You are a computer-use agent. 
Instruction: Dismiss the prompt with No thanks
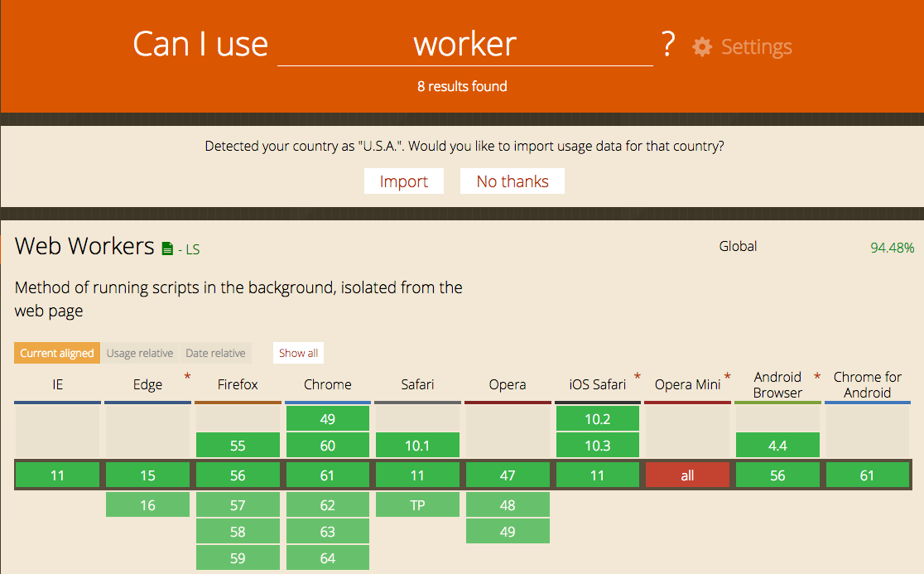[x=512, y=181]
